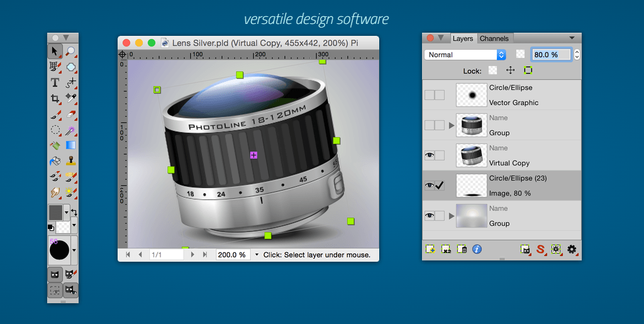Viewport: 644px width, 324px height.
Task: Select the Crop tool
Action: coord(55,99)
